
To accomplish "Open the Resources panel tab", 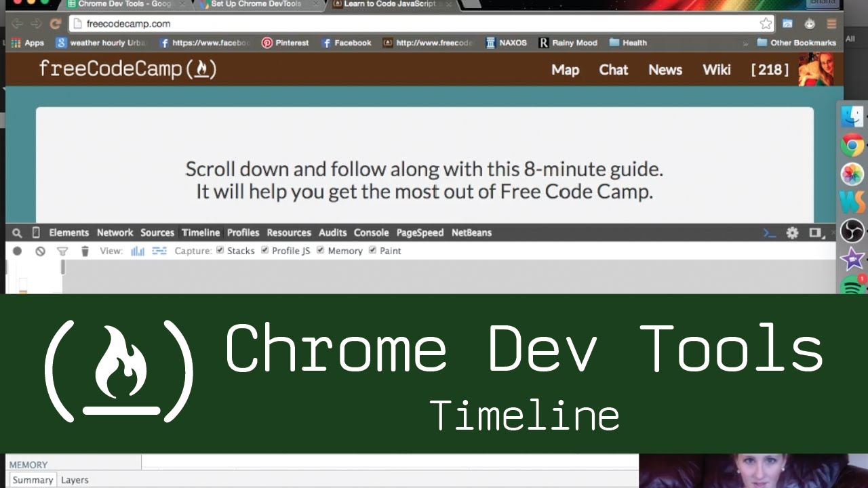I will click(289, 232).
